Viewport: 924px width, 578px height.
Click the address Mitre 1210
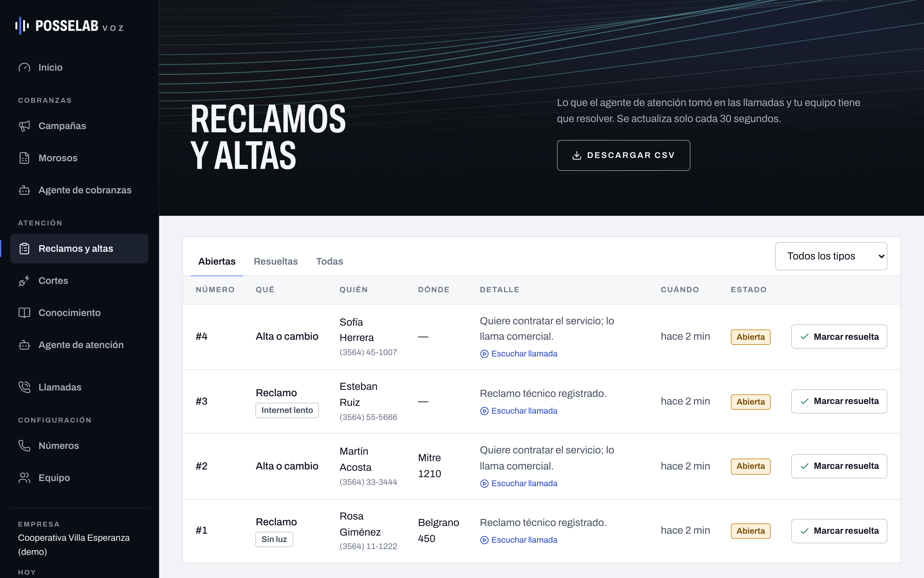coord(429,466)
